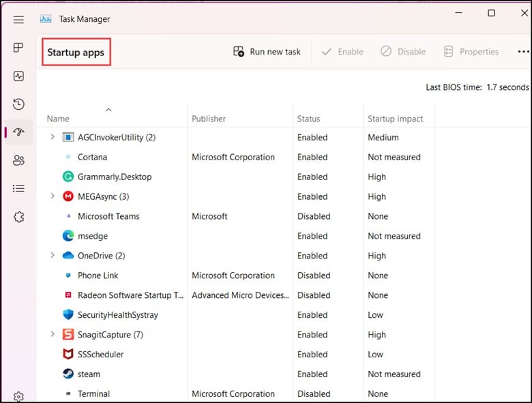Open the Processes page icon
Screen dimensions: 532x403
tap(18, 48)
